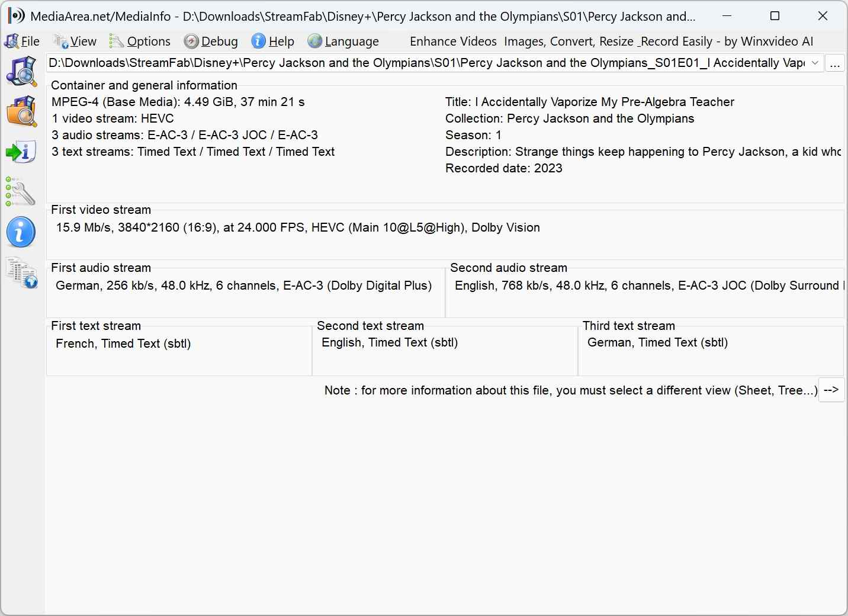Open Preferences via the wrench sidebar icon
Image resolution: width=848 pixels, height=616 pixels.
point(21,192)
